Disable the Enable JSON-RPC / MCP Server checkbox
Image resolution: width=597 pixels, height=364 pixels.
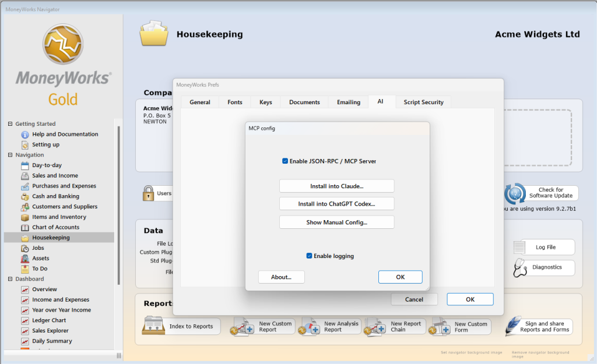tap(285, 161)
